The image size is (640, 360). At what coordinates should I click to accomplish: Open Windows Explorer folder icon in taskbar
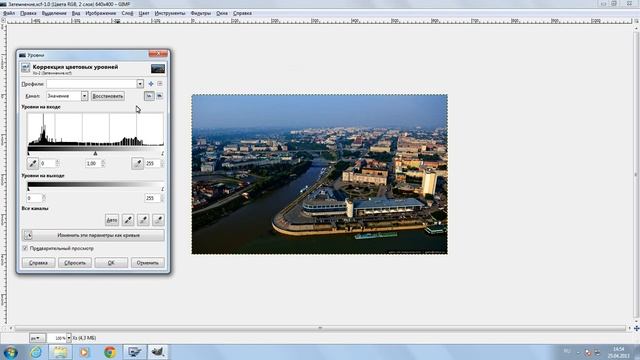tap(60, 352)
